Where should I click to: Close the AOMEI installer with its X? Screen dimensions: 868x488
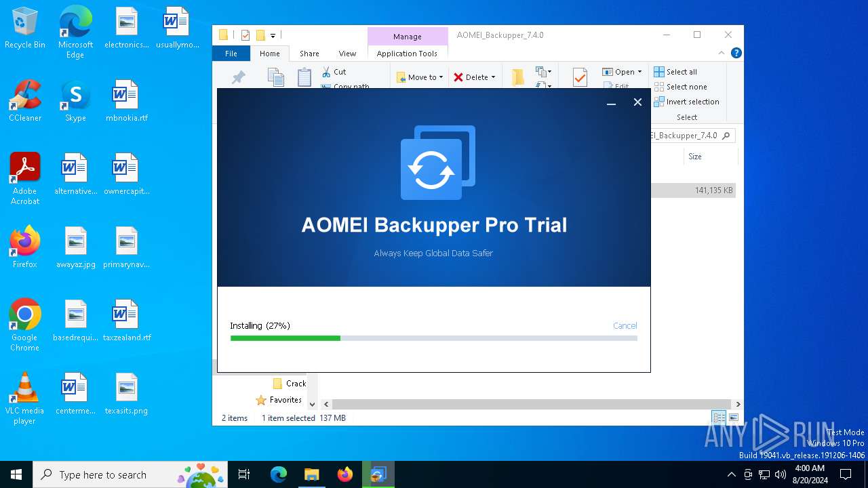(637, 102)
